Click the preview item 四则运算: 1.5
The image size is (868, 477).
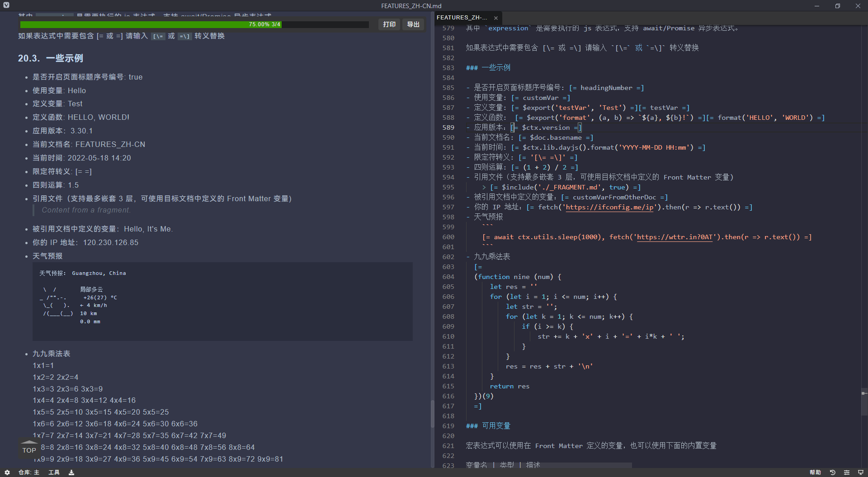(56, 185)
